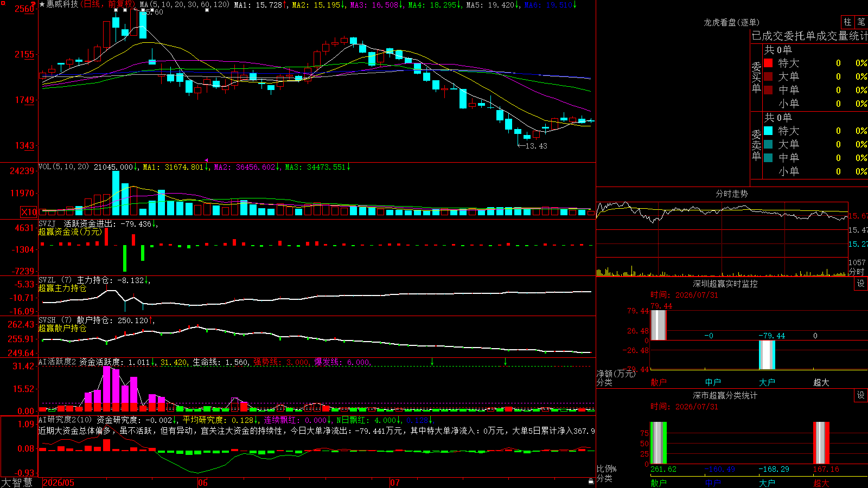Click the teal 大单 sell-order swatch

click(768, 144)
